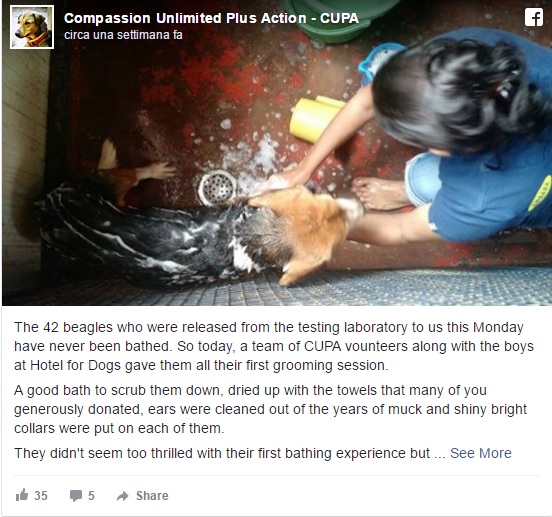Expand post with See More
The width and height of the screenshot is (552, 517).
click(x=481, y=453)
